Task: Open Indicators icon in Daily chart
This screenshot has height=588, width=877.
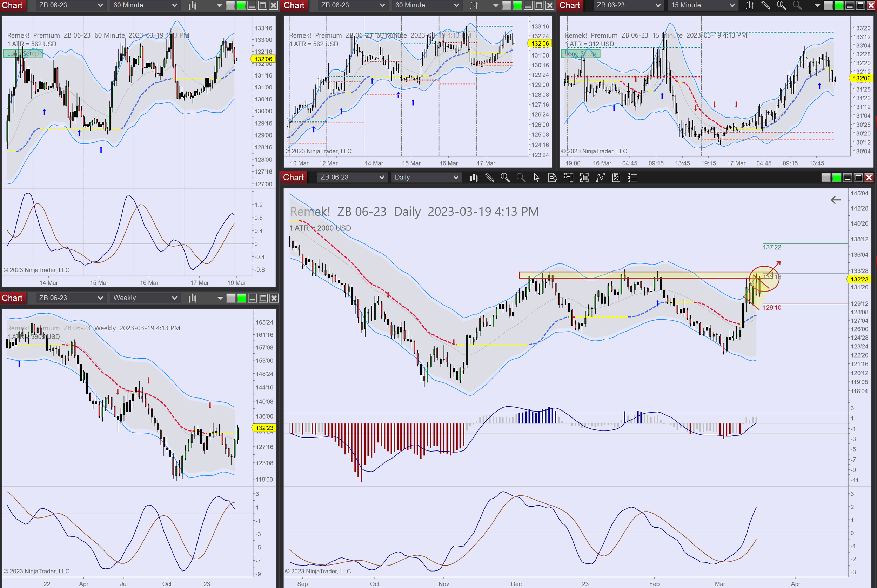Action: point(584,178)
